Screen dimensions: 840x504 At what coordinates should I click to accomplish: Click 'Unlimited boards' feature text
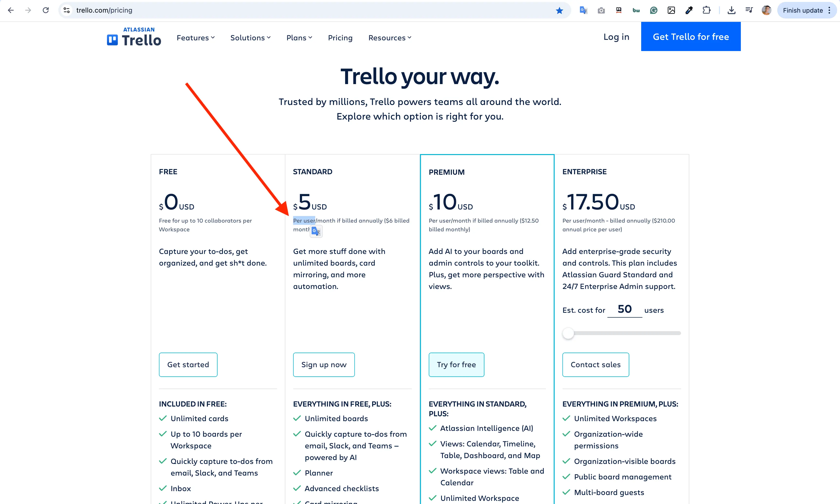(x=336, y=418)
